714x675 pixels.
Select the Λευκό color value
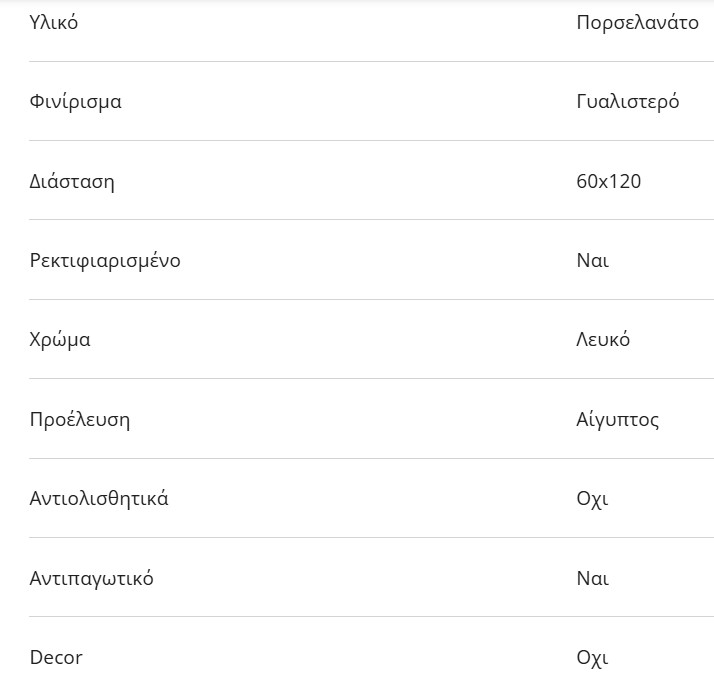603,340
